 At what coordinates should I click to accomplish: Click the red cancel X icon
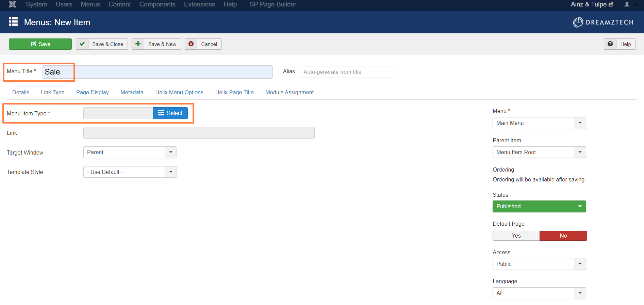(191, 44)
